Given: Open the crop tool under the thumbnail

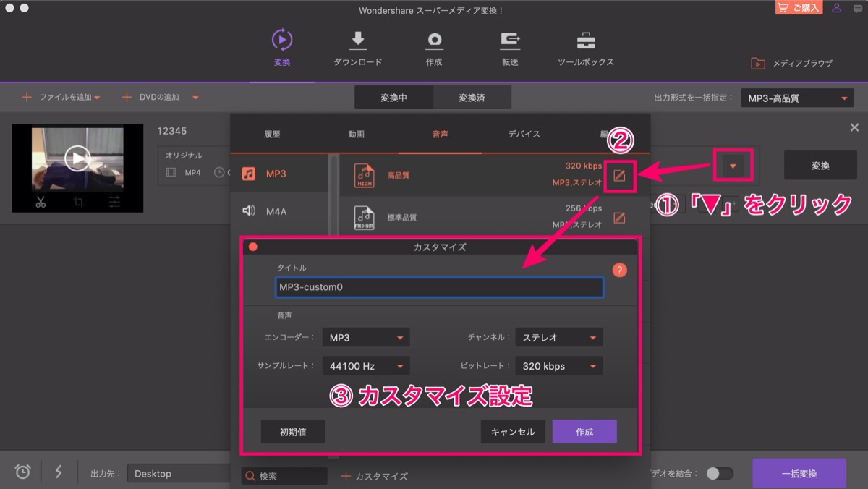Looking at the screenshot, I should (x=77, y=202).
